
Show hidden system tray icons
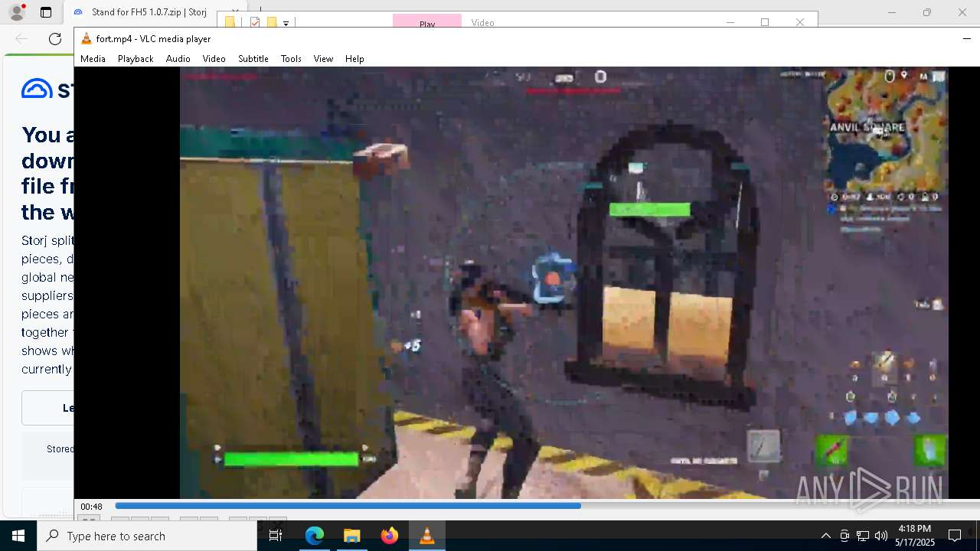point(825,536)
